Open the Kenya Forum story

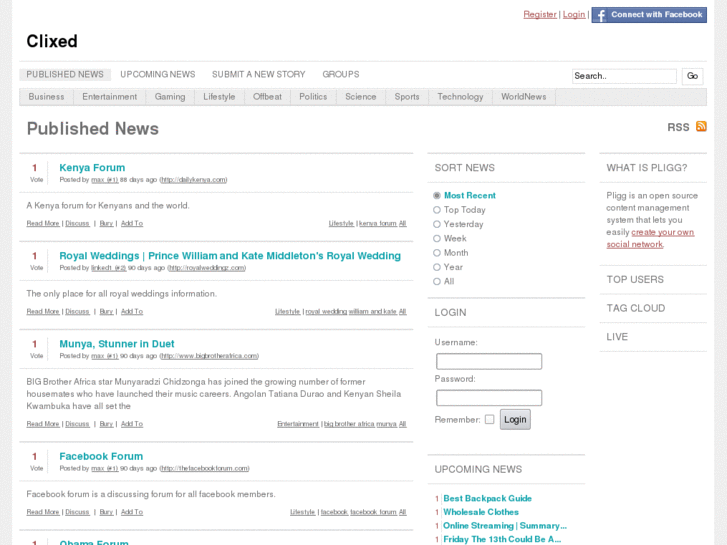[92, 167]
